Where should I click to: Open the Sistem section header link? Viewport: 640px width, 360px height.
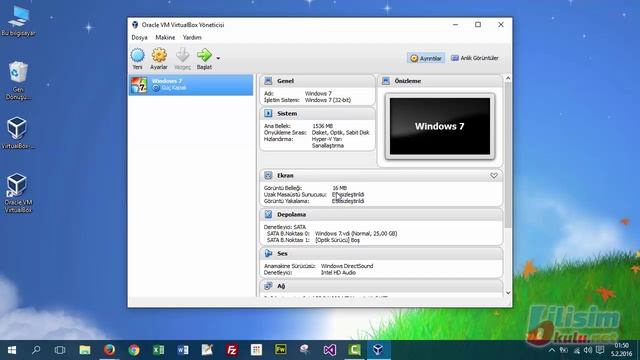click(x=287, y=113)
